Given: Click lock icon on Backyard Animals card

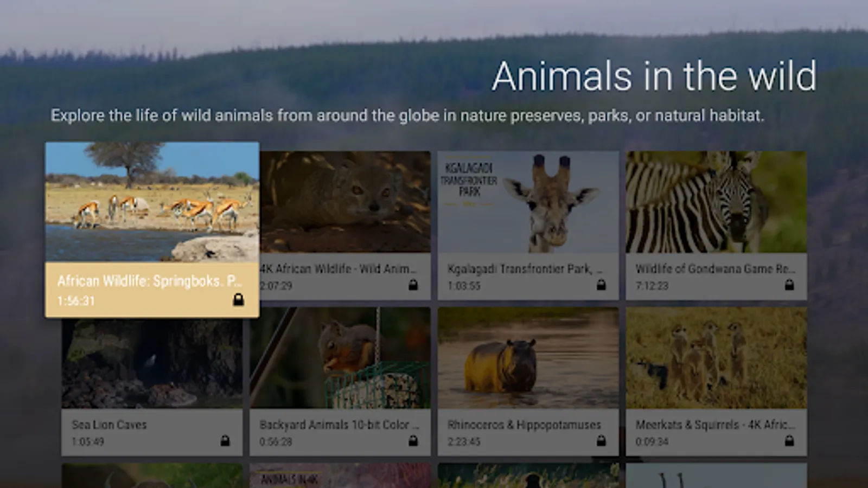Looking at the screenshot, I should [x=413, y=441].
